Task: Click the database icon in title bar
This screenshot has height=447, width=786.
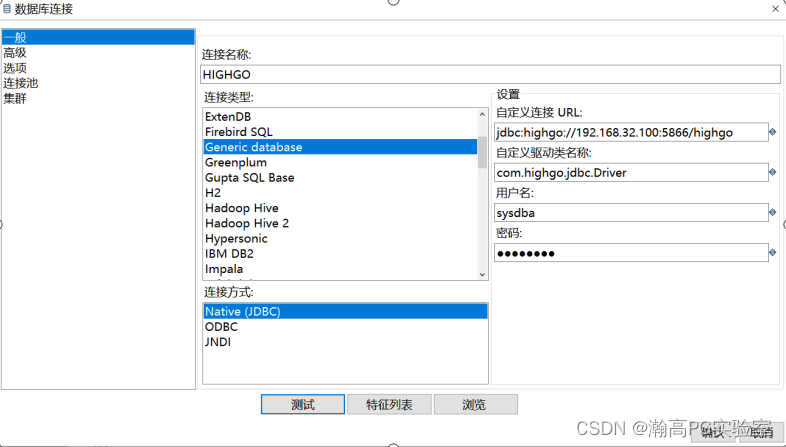Action: point(7,9)
